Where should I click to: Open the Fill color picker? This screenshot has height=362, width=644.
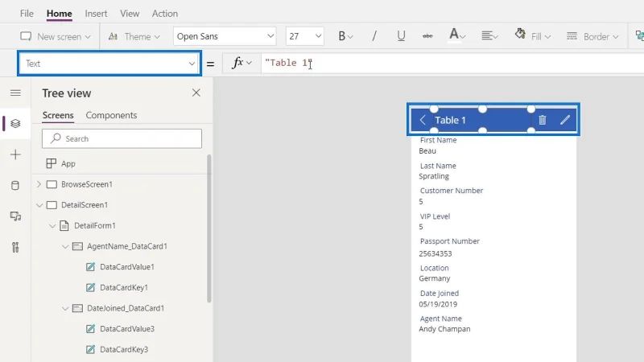pos(533,36)
